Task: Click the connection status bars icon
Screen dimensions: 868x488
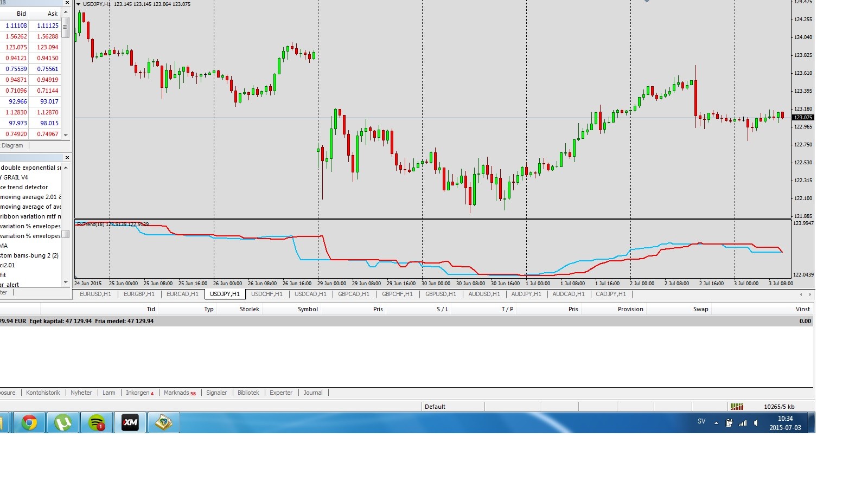Action: (737, 407)
